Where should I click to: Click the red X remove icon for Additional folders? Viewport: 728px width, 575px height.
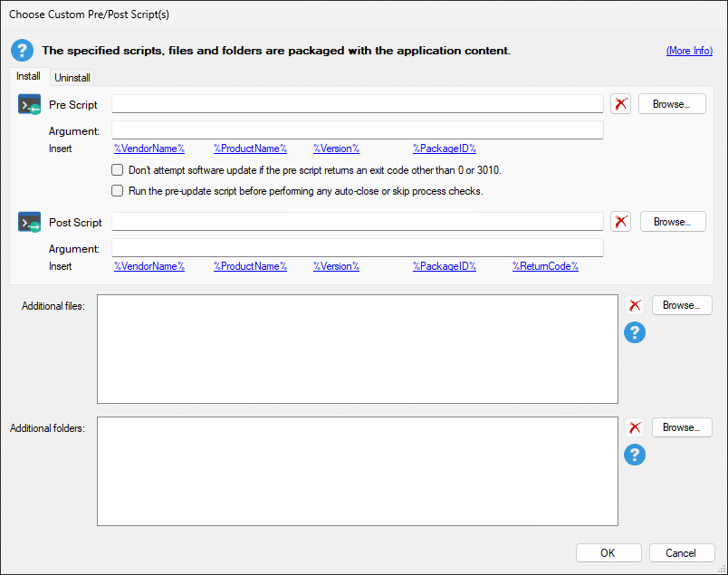pos(635,427)
